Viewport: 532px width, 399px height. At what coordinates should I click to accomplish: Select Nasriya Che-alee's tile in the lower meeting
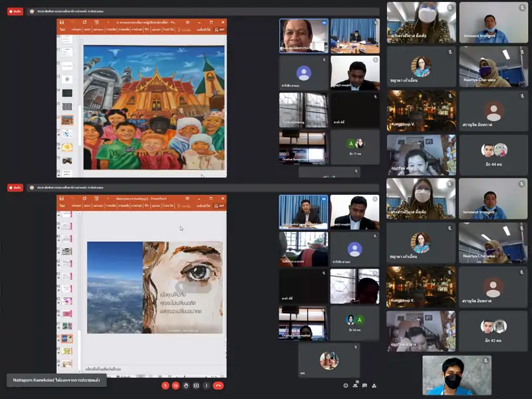(493, 243)
